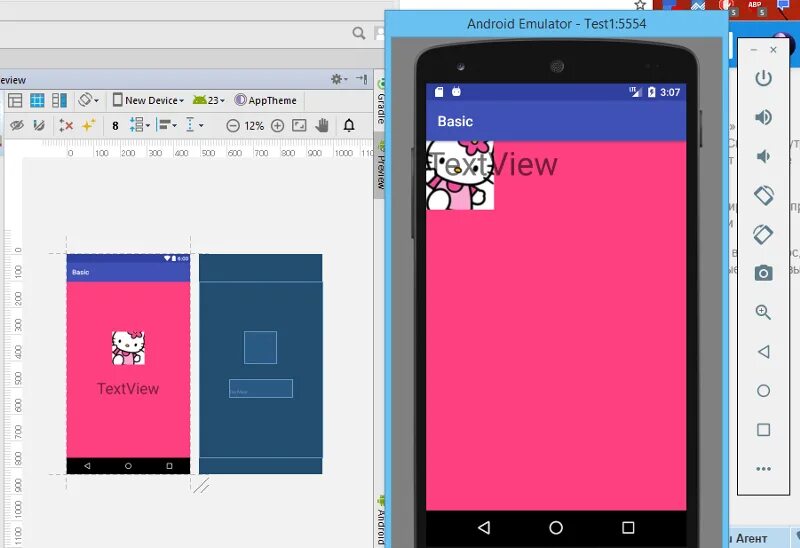
Task: Zoom out the layout preview
Action: [x=233, y=126]
